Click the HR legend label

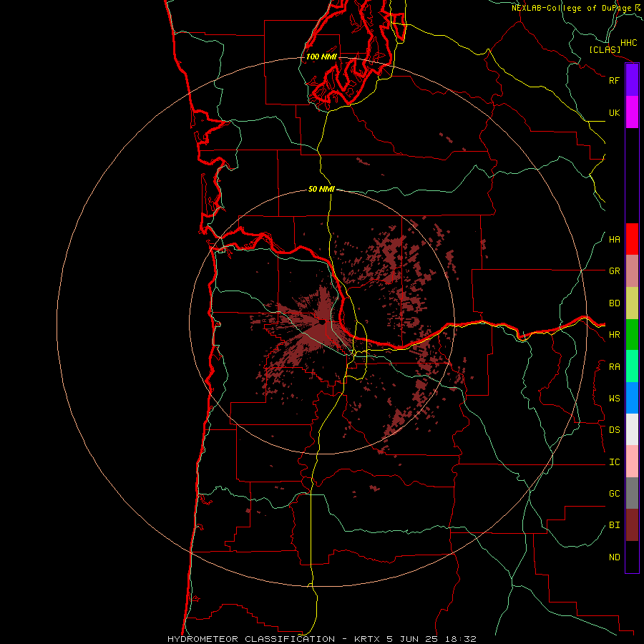click(x=614, y=335)
